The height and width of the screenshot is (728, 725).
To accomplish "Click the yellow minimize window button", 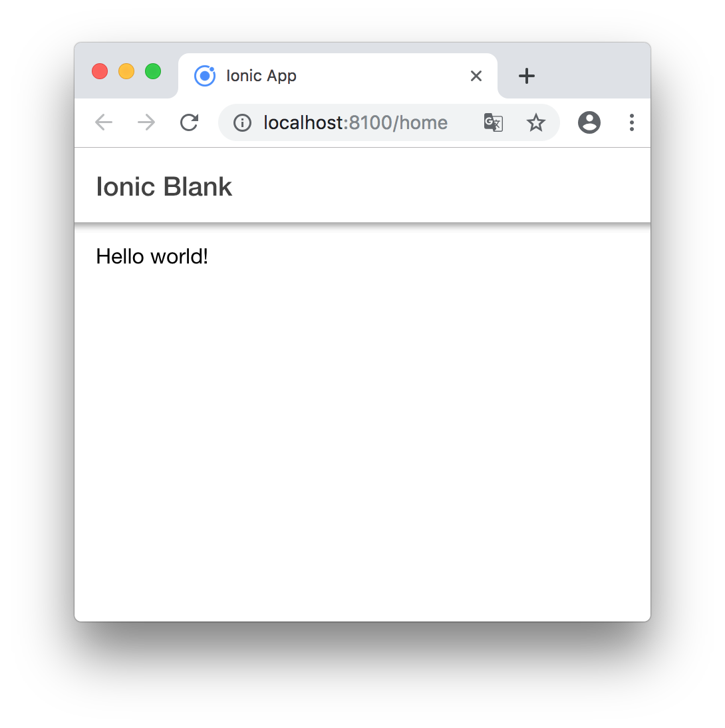I will pos(126,71).
